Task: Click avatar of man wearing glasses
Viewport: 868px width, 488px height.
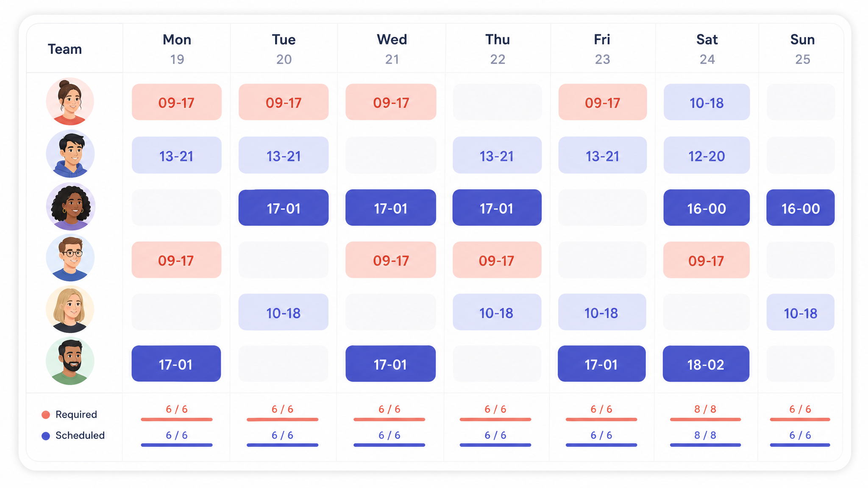Action: [70, 258]
